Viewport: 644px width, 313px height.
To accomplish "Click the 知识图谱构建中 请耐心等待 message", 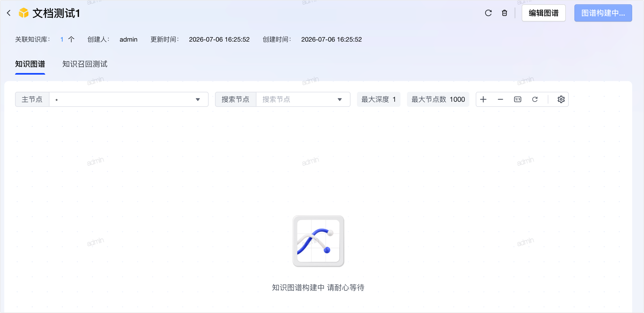I will pyautogui.click(x=318, y=287).
